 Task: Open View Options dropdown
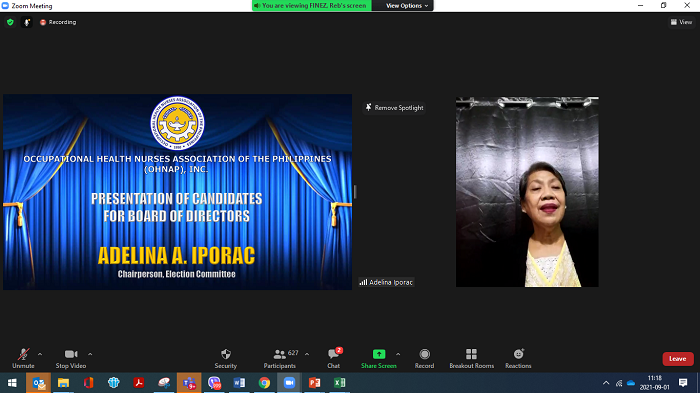(406, 5)
